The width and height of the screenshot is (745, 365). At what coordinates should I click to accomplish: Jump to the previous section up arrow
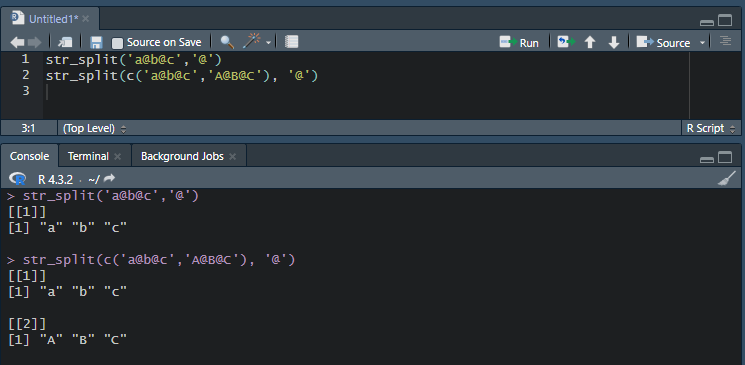click(x=590, y=42)
